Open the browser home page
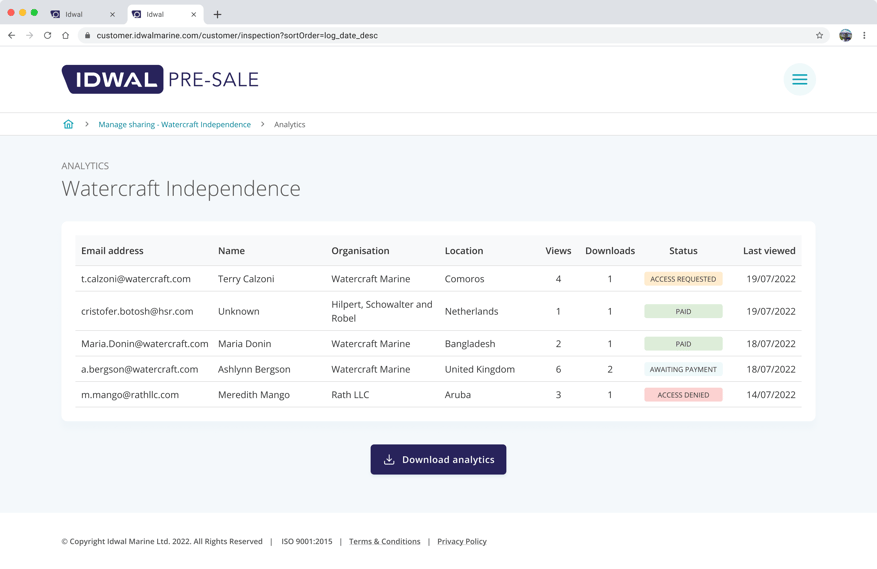The height and width of the screenshot is (569, 877). click(65, 35)
